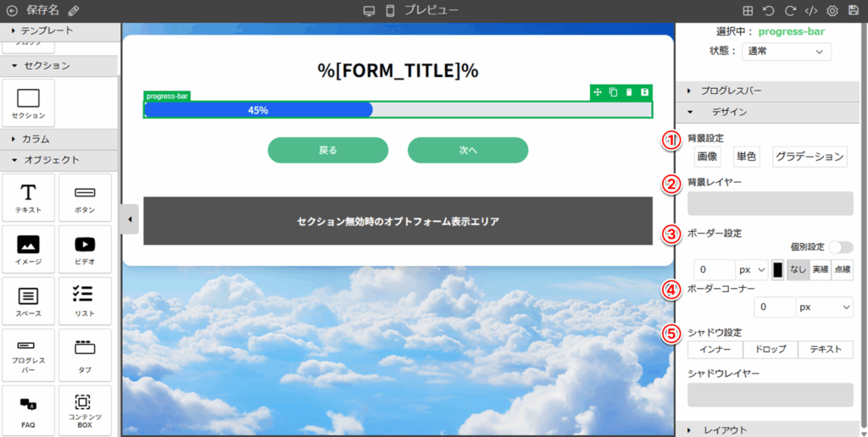Expand the プログレスバー settings section
This screenshot has height=437, width=868.
coord(730,90)
